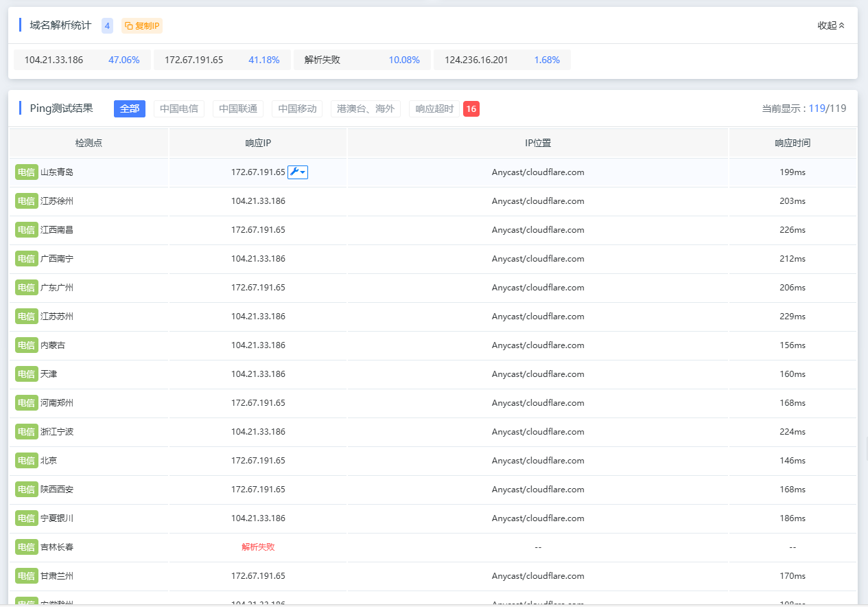Switch to the 中国电信 filter
The image size is (868, 607).
point(179,108)
